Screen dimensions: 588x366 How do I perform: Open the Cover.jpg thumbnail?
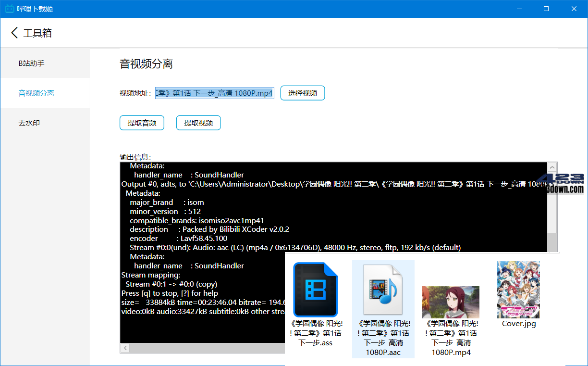[x=518, y=290]
